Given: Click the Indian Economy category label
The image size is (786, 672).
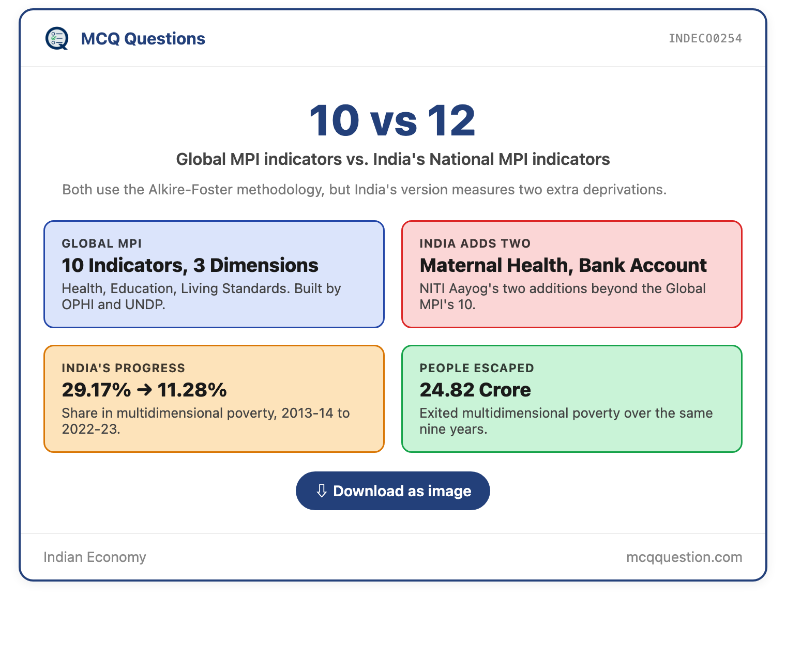Looking at the screenshot, I should 95,557.
